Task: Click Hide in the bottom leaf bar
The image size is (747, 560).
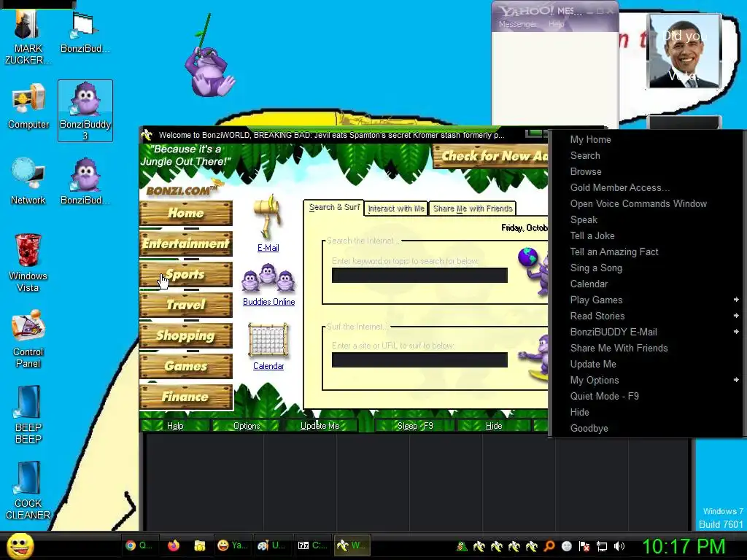Action: click(494, 426)
